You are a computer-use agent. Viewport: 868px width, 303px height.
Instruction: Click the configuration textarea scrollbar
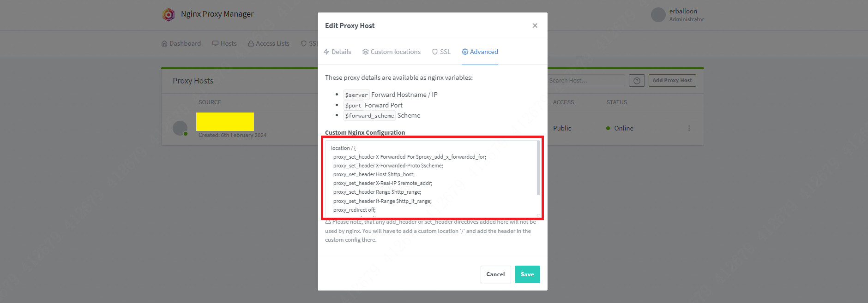tap(538, 168)
